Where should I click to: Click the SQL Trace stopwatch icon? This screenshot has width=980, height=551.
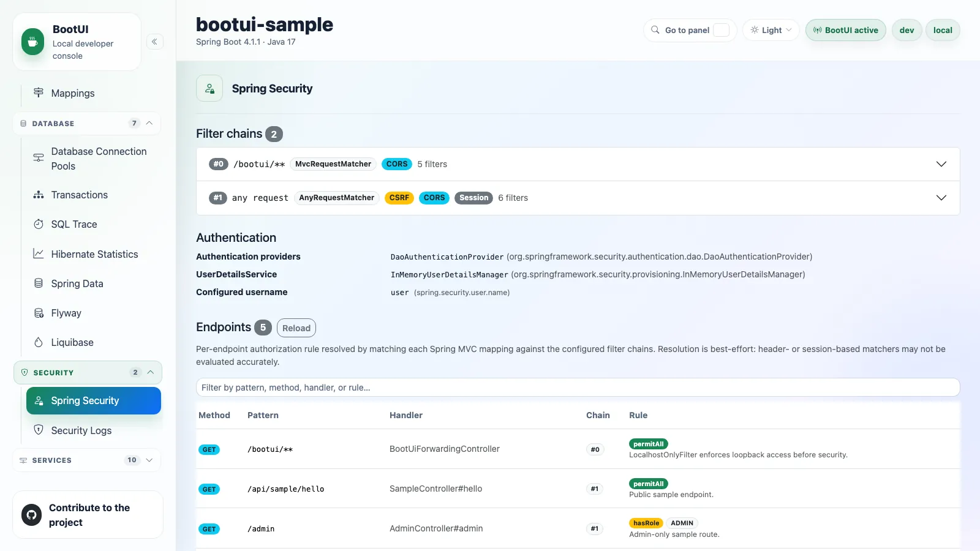click(39, 224)
